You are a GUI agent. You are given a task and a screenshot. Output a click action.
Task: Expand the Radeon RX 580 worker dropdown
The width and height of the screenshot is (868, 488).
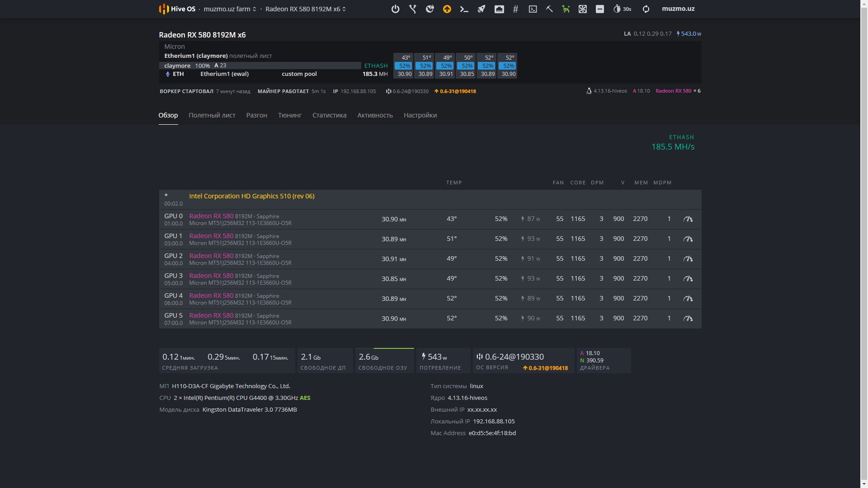point(305,9)
